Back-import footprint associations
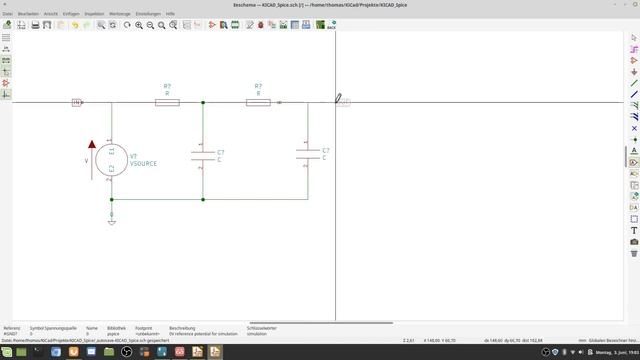The height and width of the screenshot is (360, 640). point(332,25)
